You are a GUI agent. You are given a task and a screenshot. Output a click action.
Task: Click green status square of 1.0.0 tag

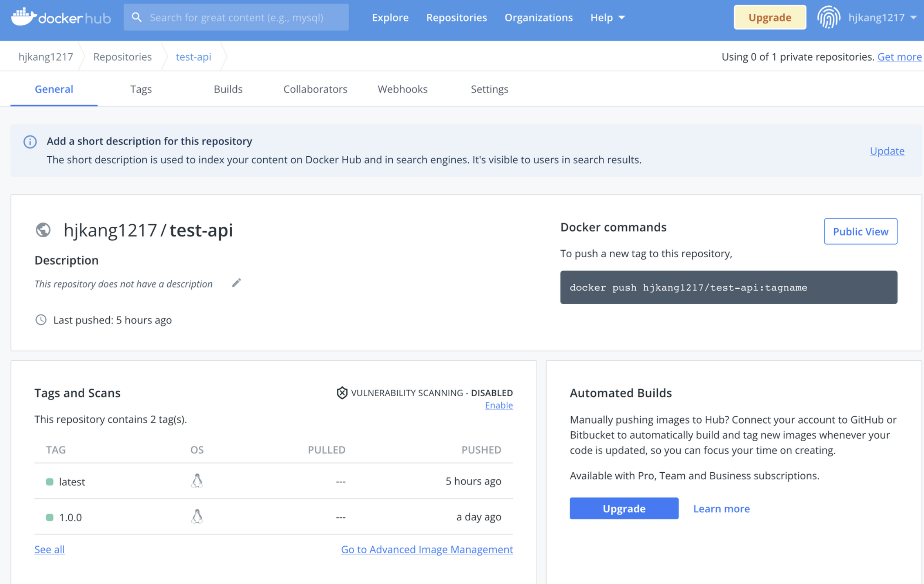[x=49, y=517]
